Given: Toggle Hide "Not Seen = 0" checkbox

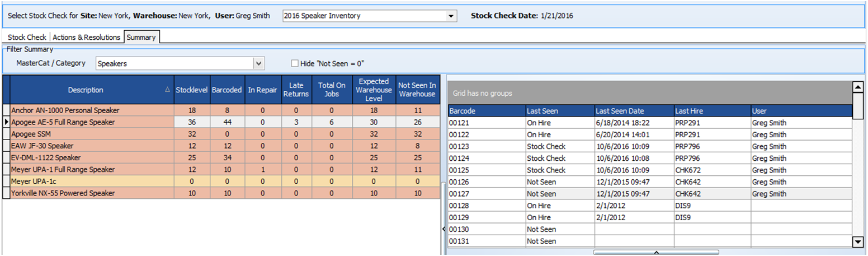Looking at the screenshot, I should pyautogui.click(x=295, y=63).
